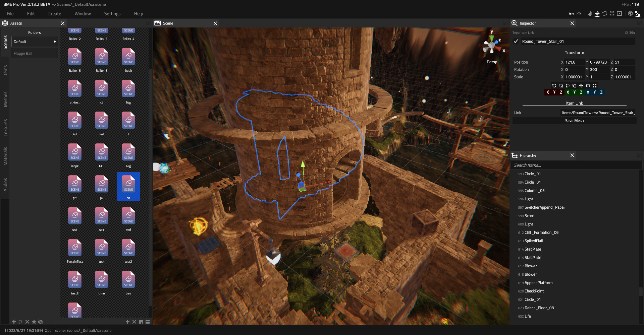Click the star favorites icon in Assets footer

(34, 322)
